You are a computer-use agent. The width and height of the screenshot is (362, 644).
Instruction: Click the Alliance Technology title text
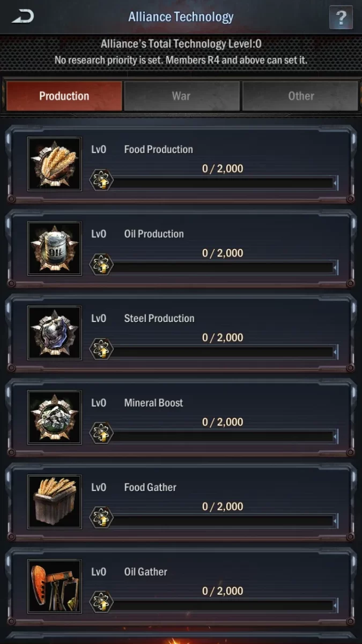[x=181, y=17]
